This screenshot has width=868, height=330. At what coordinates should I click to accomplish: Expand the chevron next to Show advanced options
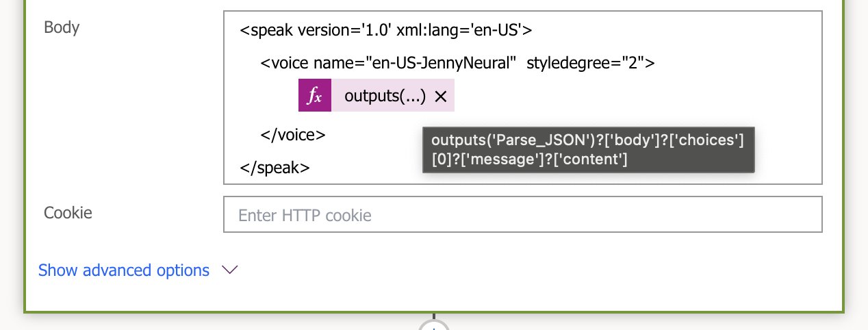tap(230, 270)
